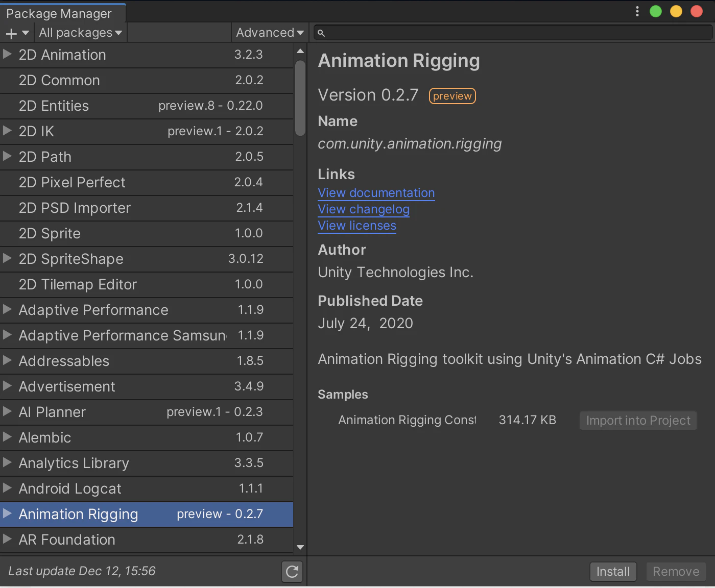Expand the 2D SpriteShape package versions
This screenshot has height=588, width=715.
point(7,258)
